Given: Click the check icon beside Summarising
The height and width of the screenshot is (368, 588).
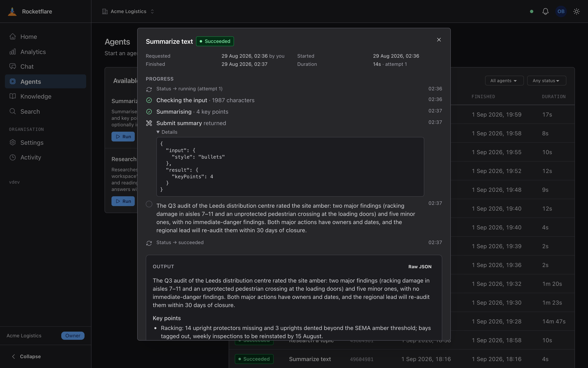Looking at the screenshot, I should coord(149,112).
